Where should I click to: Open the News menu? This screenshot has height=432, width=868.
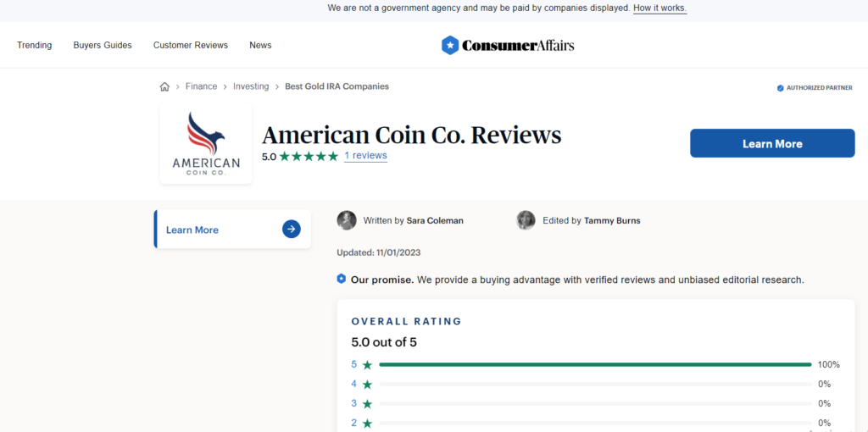coord(260,46)
